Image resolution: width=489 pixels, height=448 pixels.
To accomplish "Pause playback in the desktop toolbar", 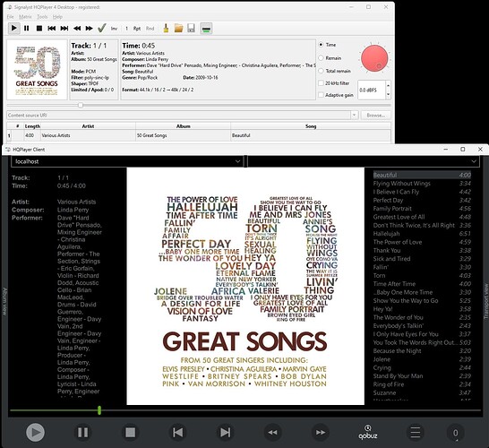I will [x=27, y=29].
